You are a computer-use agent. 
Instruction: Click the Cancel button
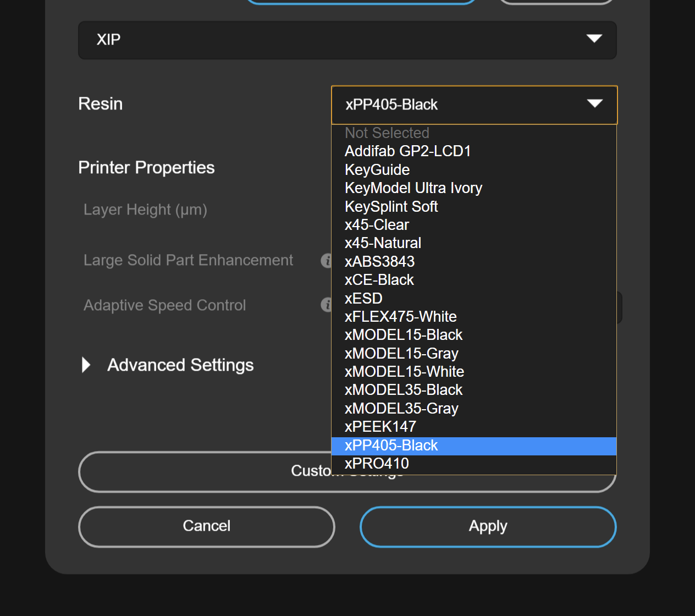[207, 526]
